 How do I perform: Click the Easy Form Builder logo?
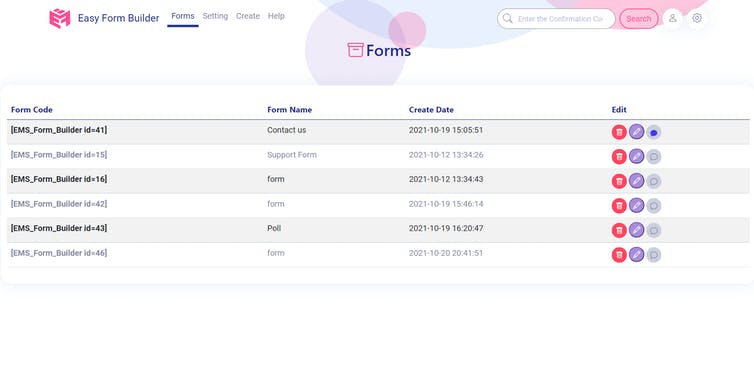60,18
